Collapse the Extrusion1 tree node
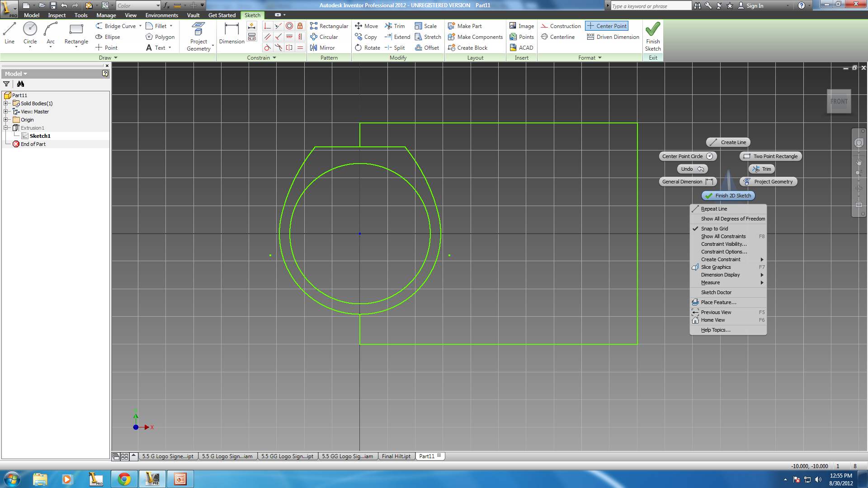868x488 pixels. (6, 128)
